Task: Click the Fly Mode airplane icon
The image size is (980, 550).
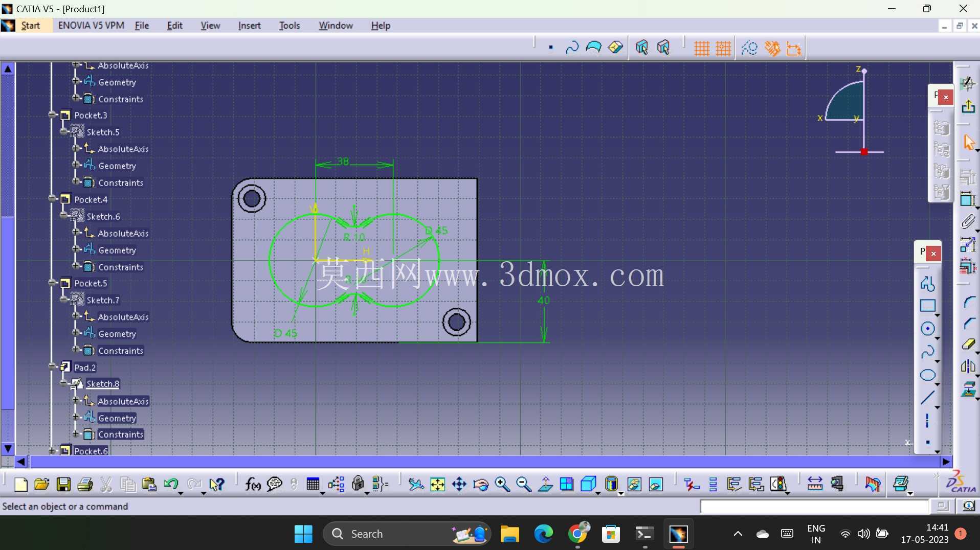Action: coord(416,484)
